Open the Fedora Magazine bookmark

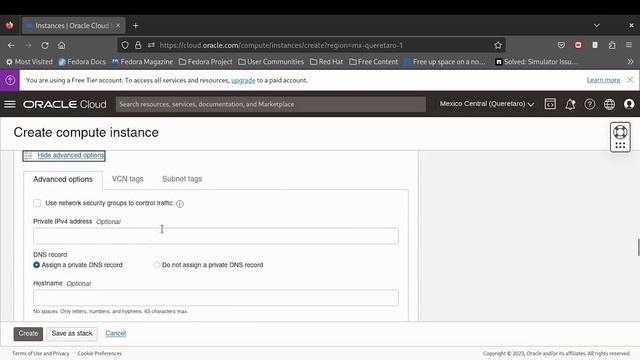(142, 62)
